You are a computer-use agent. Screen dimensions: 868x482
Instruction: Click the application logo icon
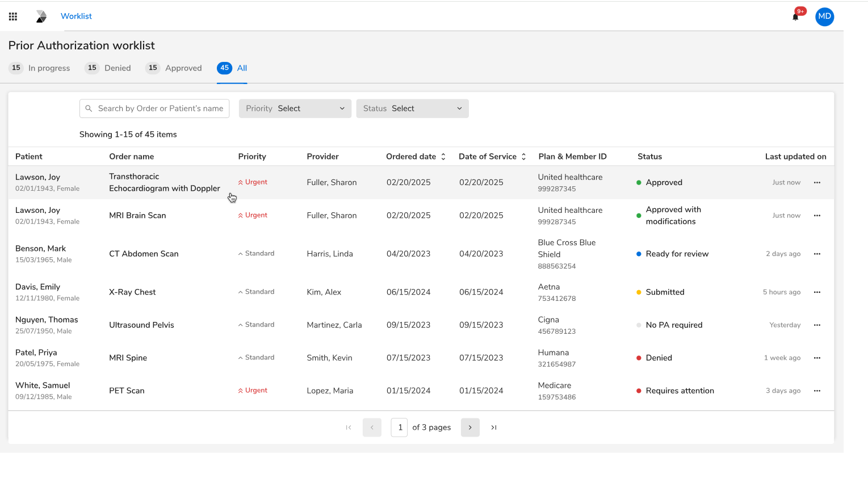[x=41, y=16]
